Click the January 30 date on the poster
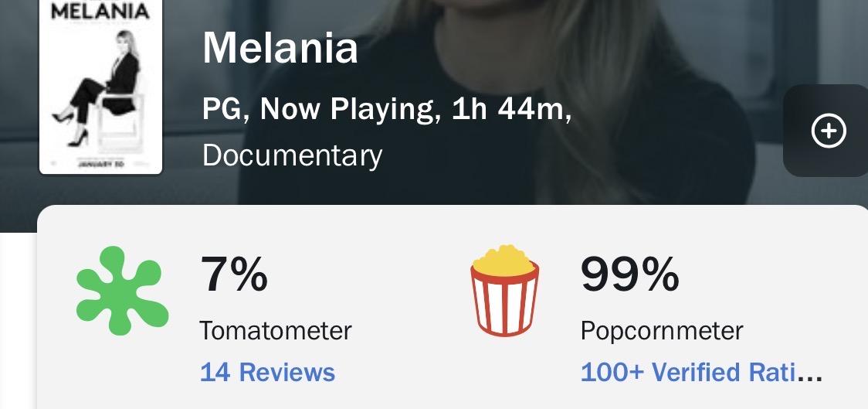Viewport: 868px width, 409px height. tap(100, 164)
